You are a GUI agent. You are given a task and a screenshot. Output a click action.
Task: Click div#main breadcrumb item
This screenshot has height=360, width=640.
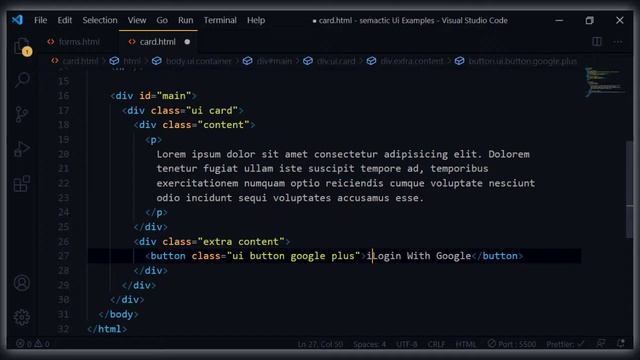(x=274, y=61)
